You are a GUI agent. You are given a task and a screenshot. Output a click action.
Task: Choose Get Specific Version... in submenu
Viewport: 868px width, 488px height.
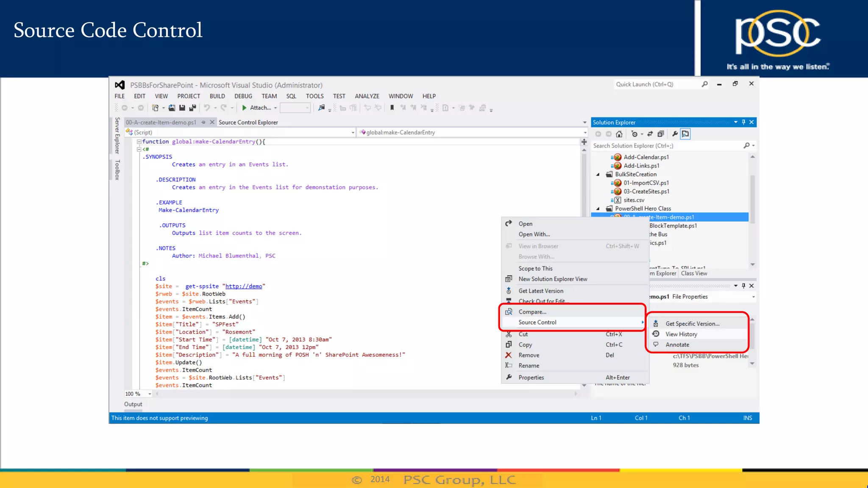click(x=698, y=324)
